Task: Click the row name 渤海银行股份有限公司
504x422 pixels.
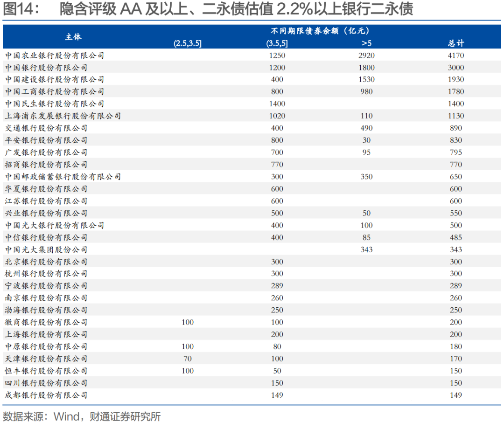Action: pos(46,310)
